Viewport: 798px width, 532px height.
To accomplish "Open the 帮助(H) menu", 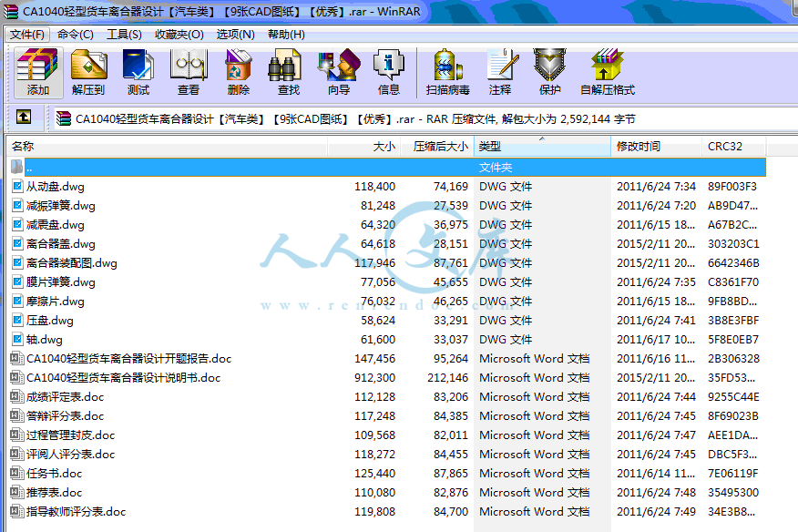I will click(x=286, y=34).
